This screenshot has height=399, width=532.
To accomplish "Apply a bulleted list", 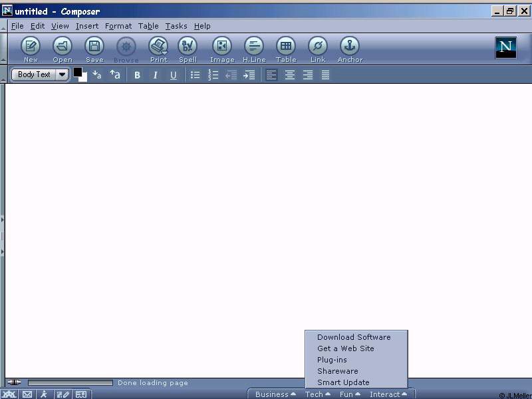I will coord(195,74).
